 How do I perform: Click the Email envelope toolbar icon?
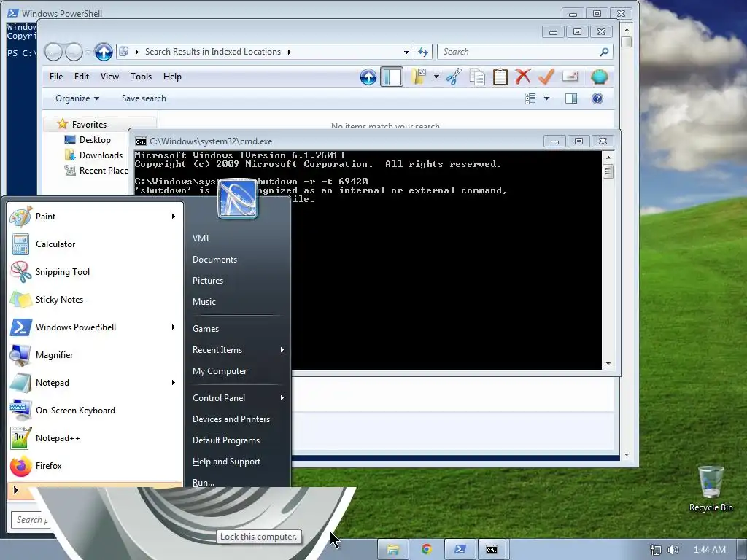(x=570, y=77)
